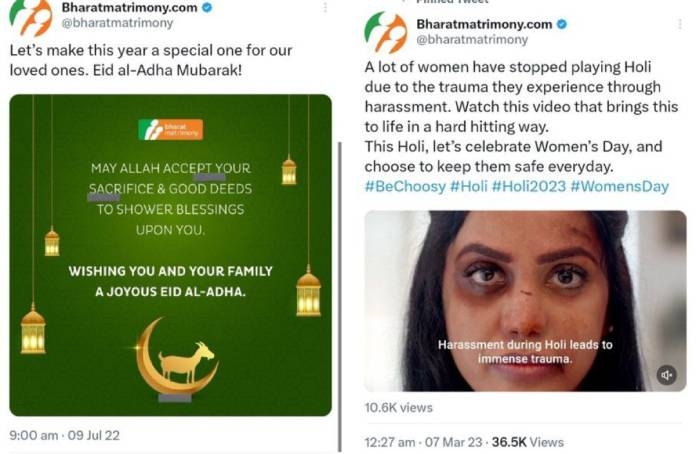
Task: Play the Holi harassment video
Action: (x=524, y=300)
